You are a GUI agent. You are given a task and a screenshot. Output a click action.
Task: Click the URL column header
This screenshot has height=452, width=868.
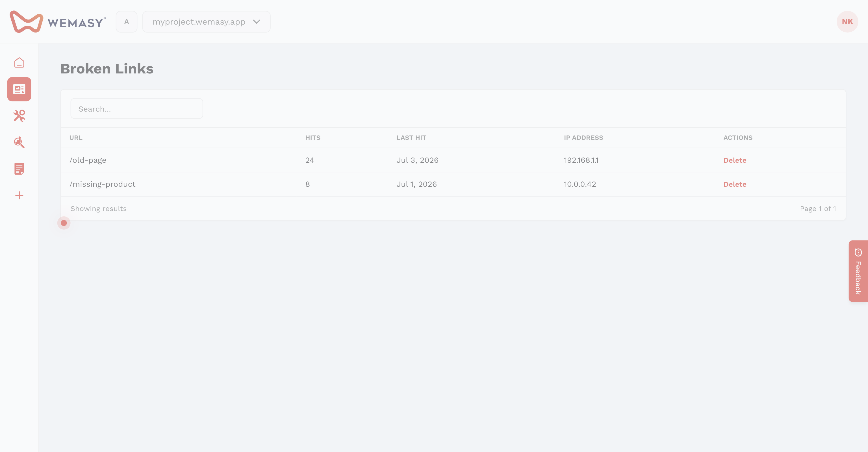[76, 138]
